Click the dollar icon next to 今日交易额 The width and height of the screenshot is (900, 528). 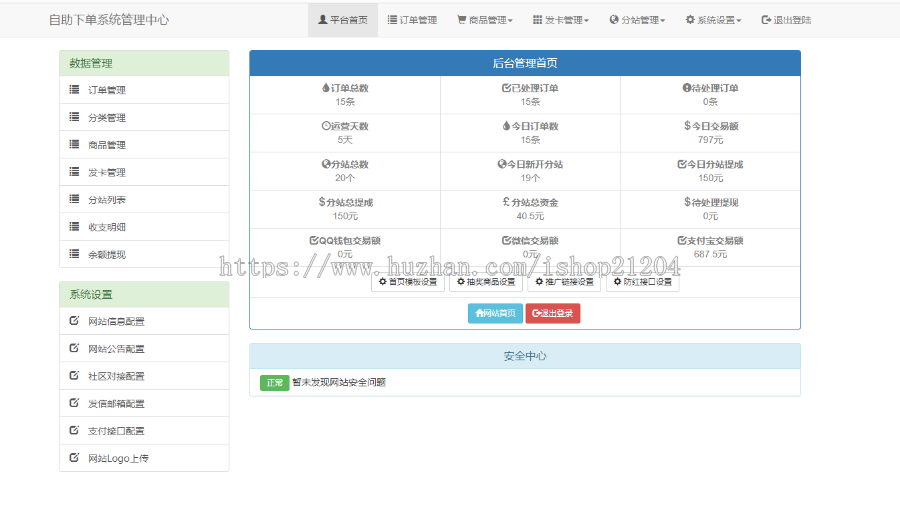click(687, 126)
